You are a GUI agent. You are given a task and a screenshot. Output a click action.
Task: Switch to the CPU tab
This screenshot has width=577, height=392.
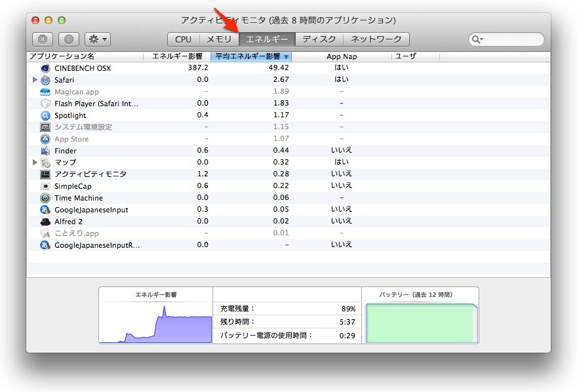(183, 39)
